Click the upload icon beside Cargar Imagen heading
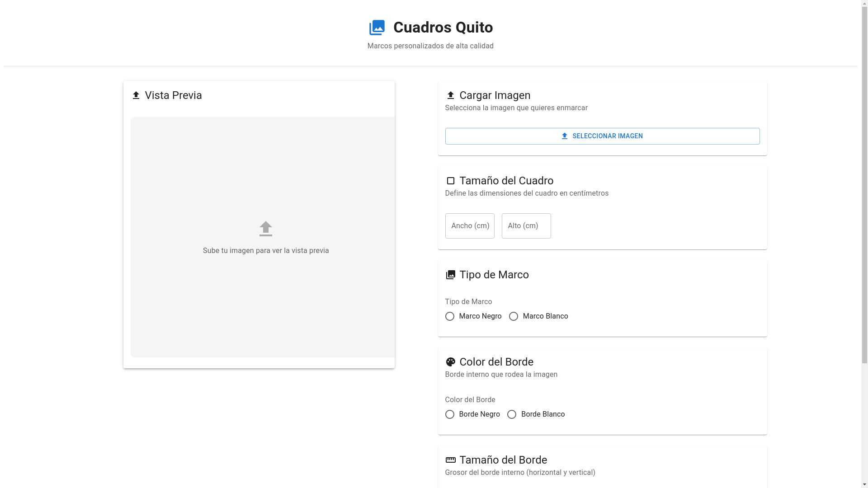 click(x=450, y=95)
